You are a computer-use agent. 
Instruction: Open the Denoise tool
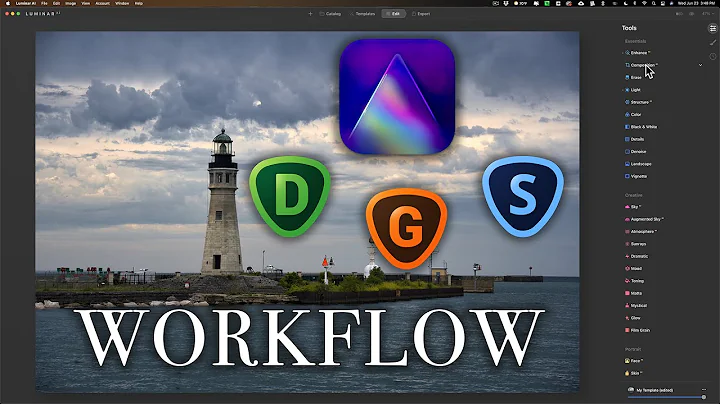point(636,152)
